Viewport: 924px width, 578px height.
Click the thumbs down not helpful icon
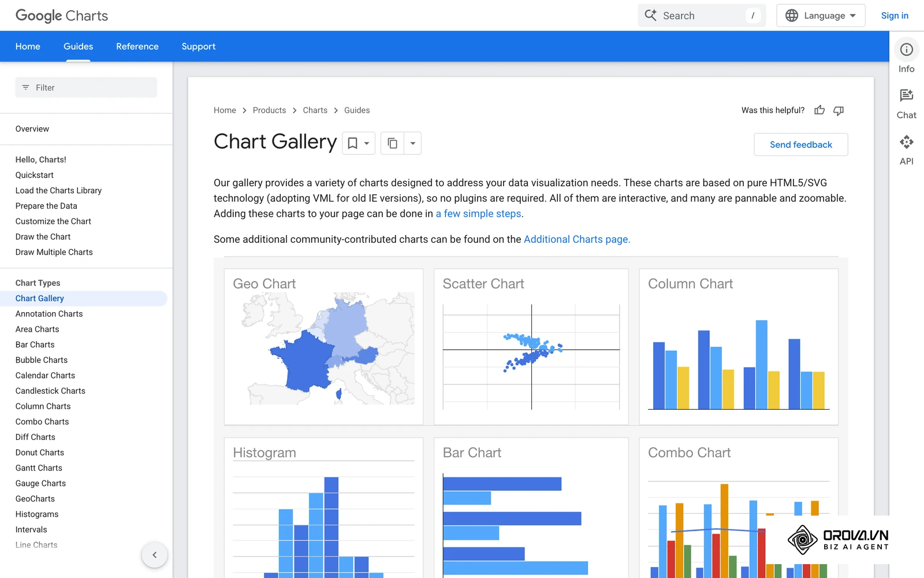(839, 110)
